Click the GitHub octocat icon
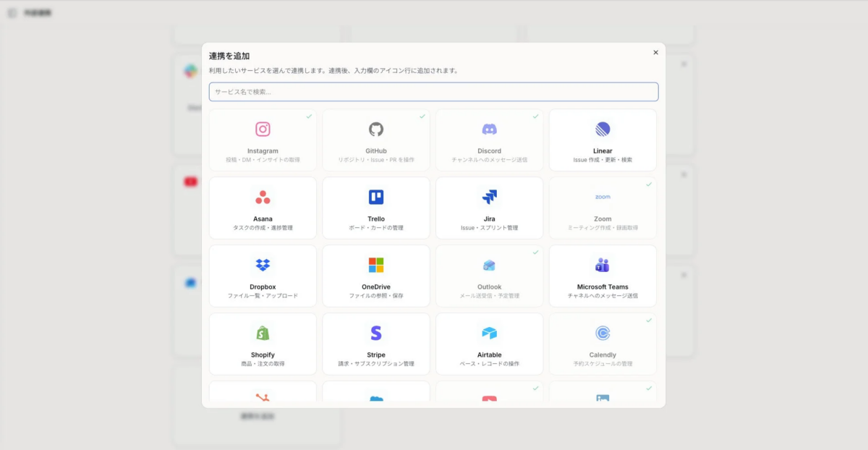 [376, 130]
